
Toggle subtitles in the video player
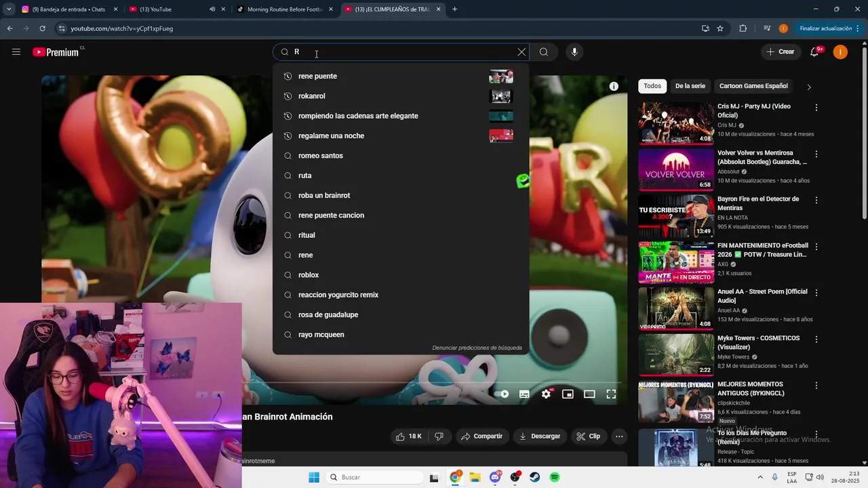pos(524,394)
